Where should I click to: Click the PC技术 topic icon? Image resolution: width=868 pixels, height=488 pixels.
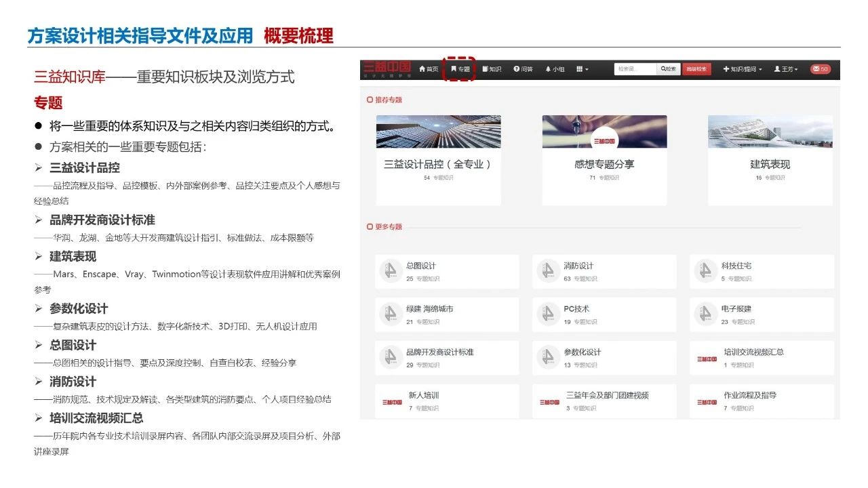click(x=548, y=314)
